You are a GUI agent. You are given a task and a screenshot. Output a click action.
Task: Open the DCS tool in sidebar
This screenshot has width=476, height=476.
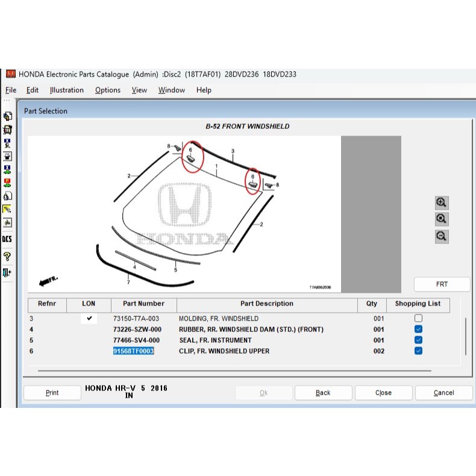coord(7,239)
